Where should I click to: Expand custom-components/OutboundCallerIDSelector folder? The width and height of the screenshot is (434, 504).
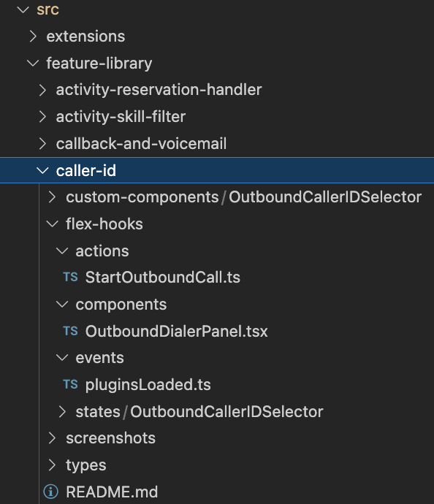(x=52, y=197)
